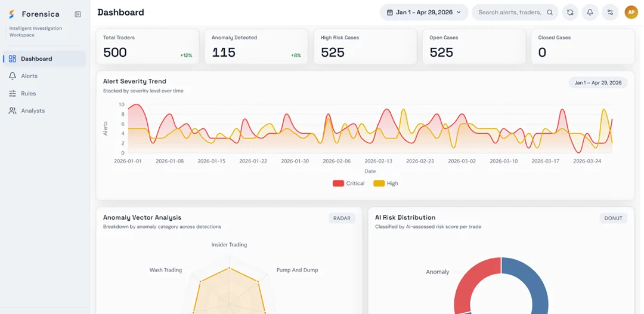Click the +12% traders change indicator
This screenshot has width=644, height=314.
[x=186, y=55]
